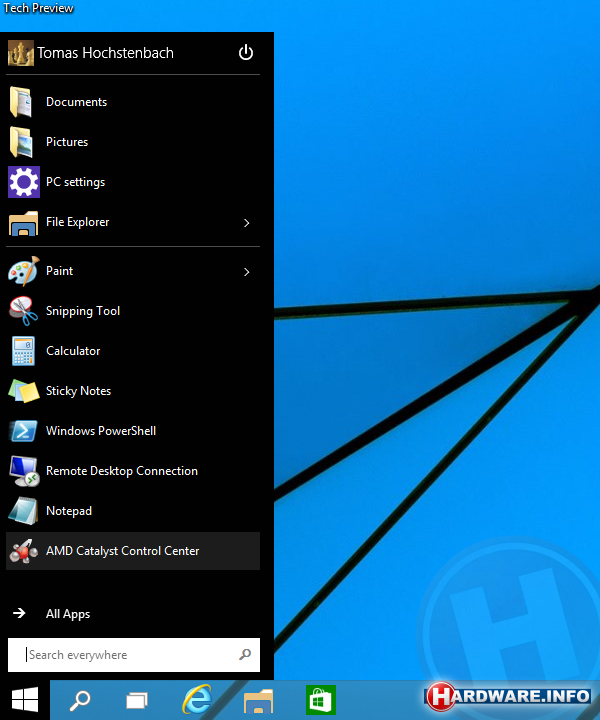The height and width of the screenshot is (720, 600).
Task: Click the Tomas Hochstenbach user name
Action: [105, 53]
